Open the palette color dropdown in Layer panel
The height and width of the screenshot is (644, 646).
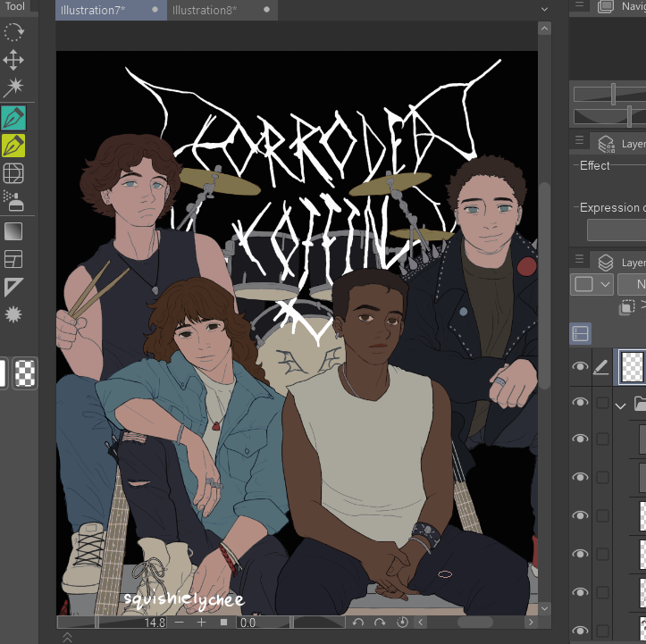coord(591,284)
